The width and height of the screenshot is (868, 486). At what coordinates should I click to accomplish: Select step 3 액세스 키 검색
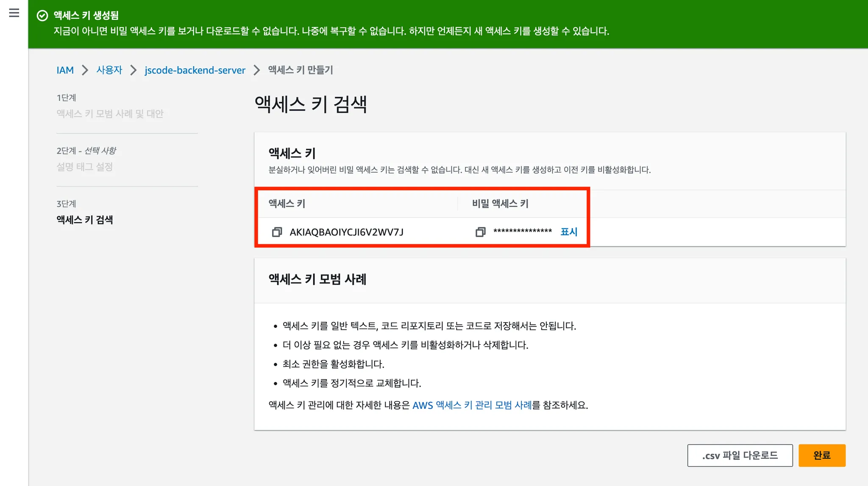click(x=85, y=220)
